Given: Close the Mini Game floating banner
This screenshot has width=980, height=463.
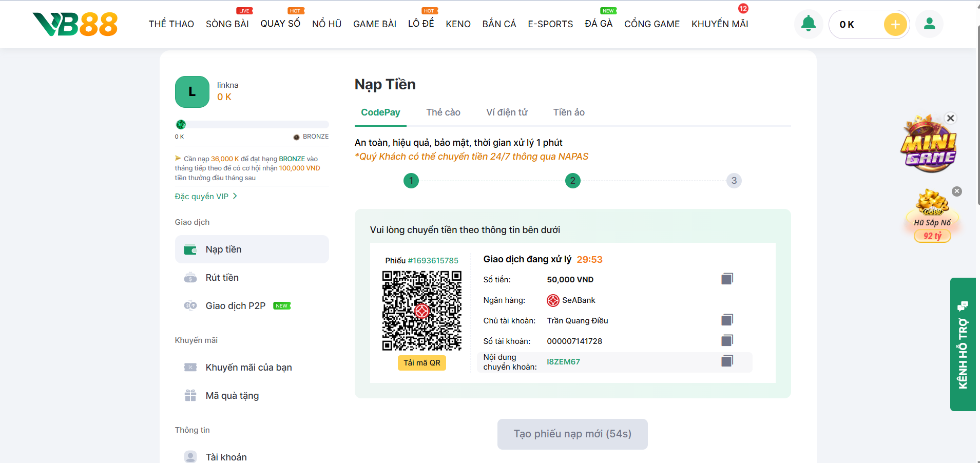Looking at the screenshot, I should pyautogui.click(x=950, y=118).
